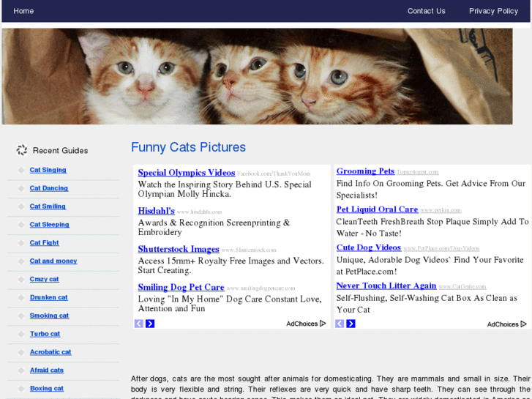Go to the Contact Us page

point(426,11)
